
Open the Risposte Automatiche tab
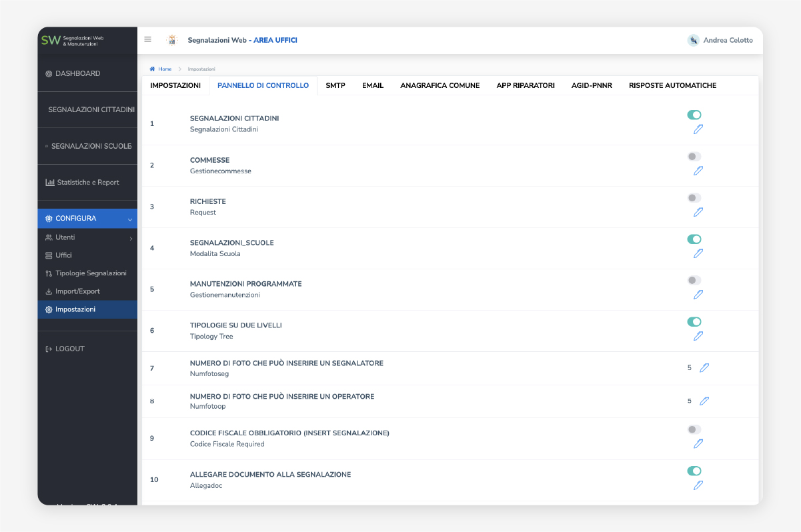point(672,85)
